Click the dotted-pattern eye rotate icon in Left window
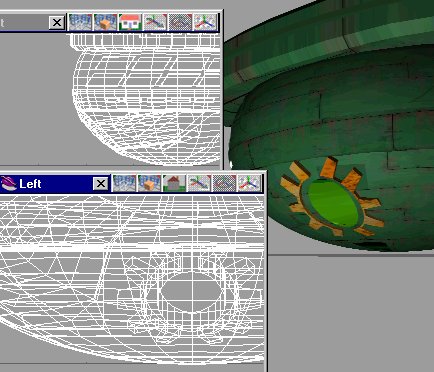This screenshot has width=434, height=372. pyautogui.click(x=224, y=183)
